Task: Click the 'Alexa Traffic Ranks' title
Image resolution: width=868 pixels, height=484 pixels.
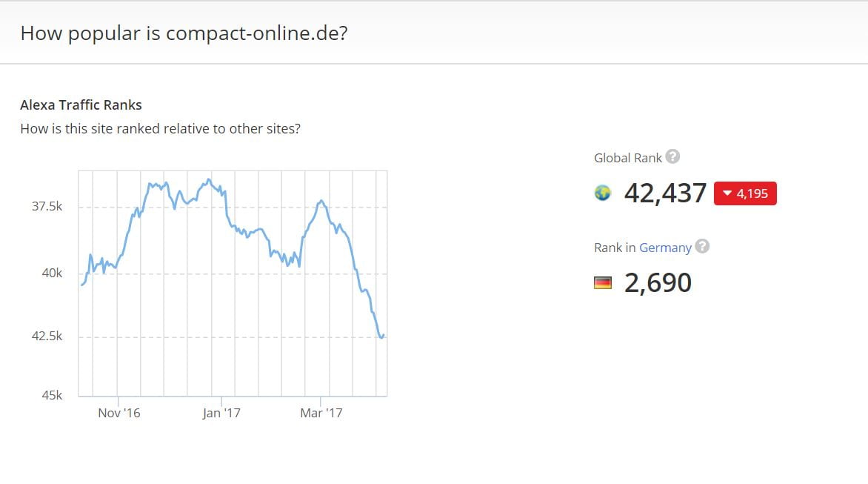Action: click(x=81, y=105)
